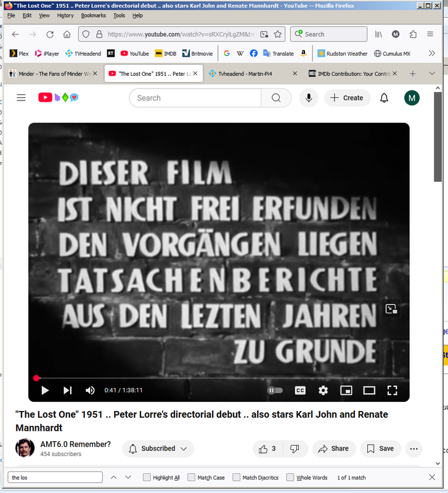This screenshot has width=448, height=493.
Task: Enter full screen video
Action: [x=392, y=391]
